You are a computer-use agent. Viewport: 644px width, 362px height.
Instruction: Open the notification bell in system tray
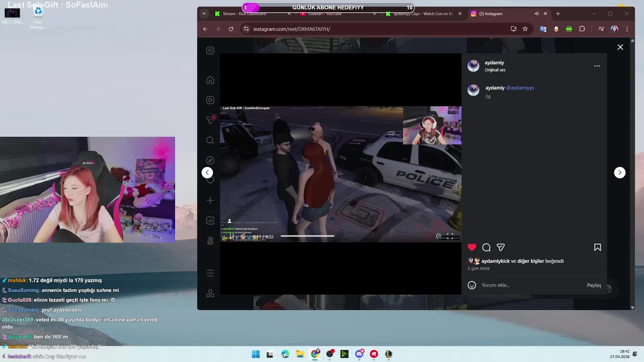pyautogui.click(x=635, y=354)
